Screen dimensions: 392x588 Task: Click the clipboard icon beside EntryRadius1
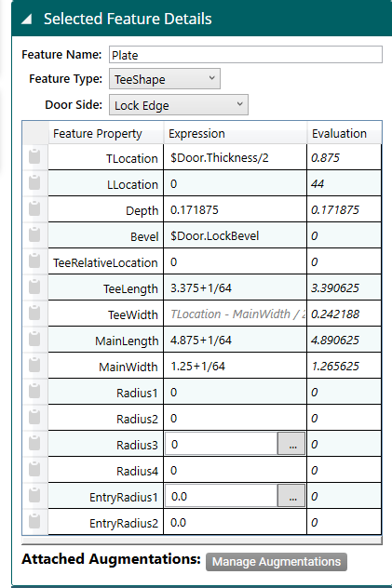tap(34, 495)
